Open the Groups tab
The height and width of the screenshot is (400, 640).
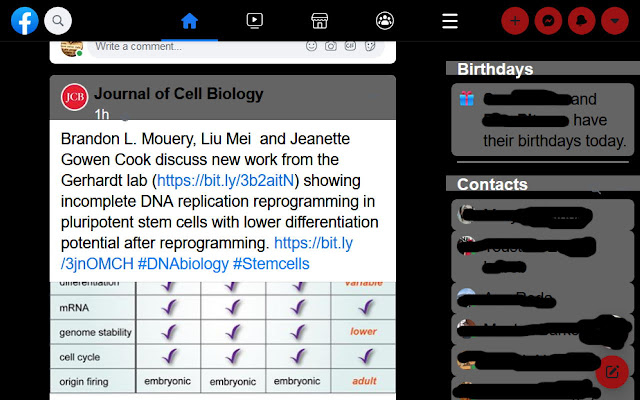pyautogui.click(x=385, y=20)
